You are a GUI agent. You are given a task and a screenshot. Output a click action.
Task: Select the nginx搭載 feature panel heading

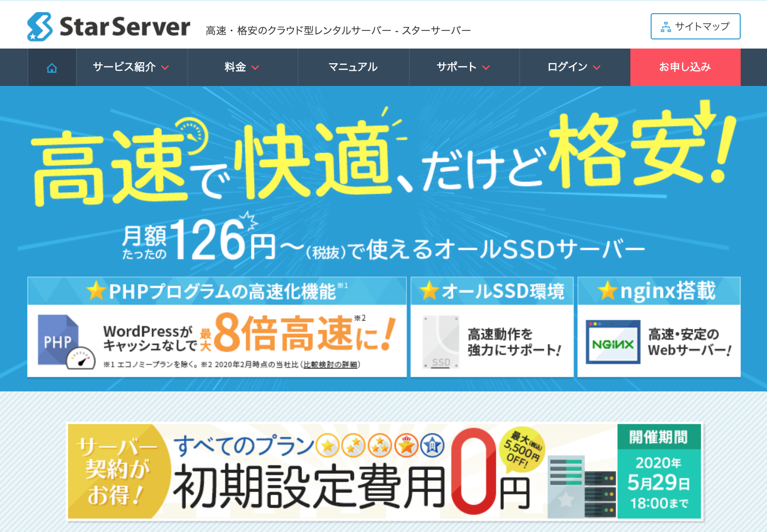(x=659, y=291)
